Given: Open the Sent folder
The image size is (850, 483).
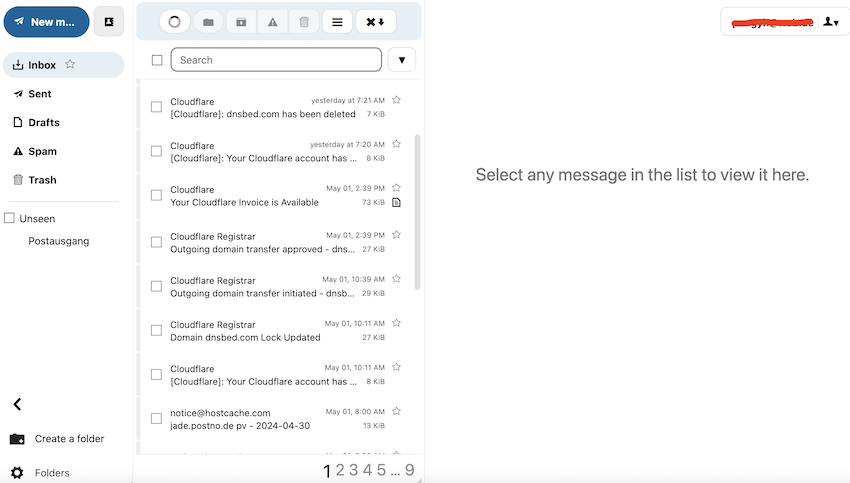Looking at the screenshot, I should point(40,94).
